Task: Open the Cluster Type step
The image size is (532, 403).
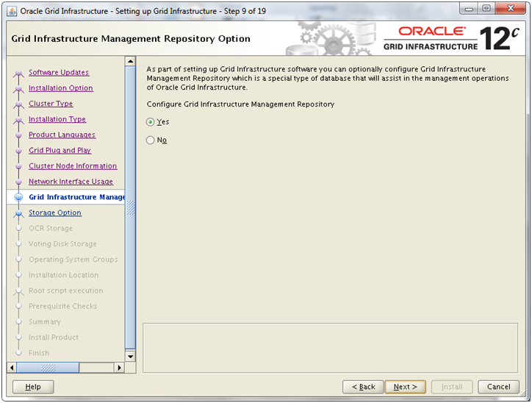Action: coord(51,104)
